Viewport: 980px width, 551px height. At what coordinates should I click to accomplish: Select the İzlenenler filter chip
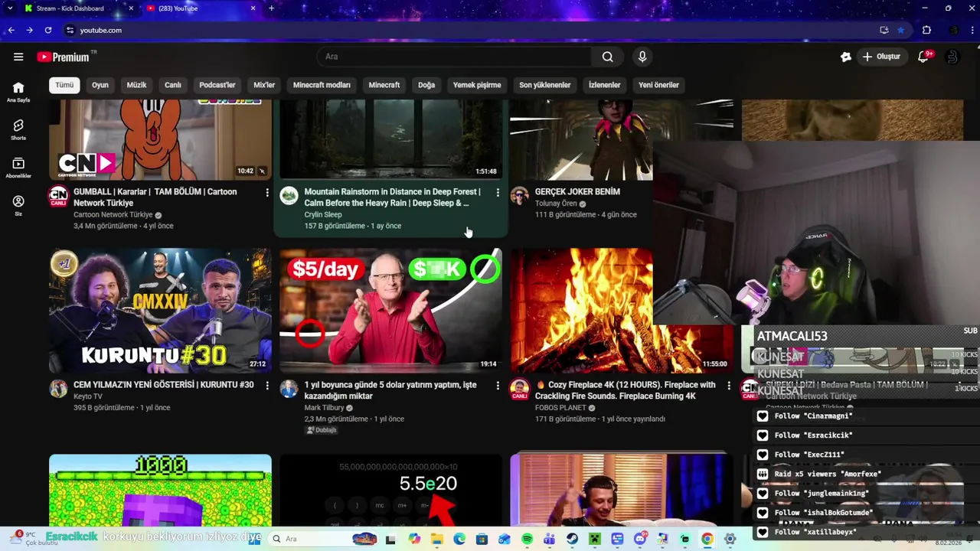coord(605,85)
